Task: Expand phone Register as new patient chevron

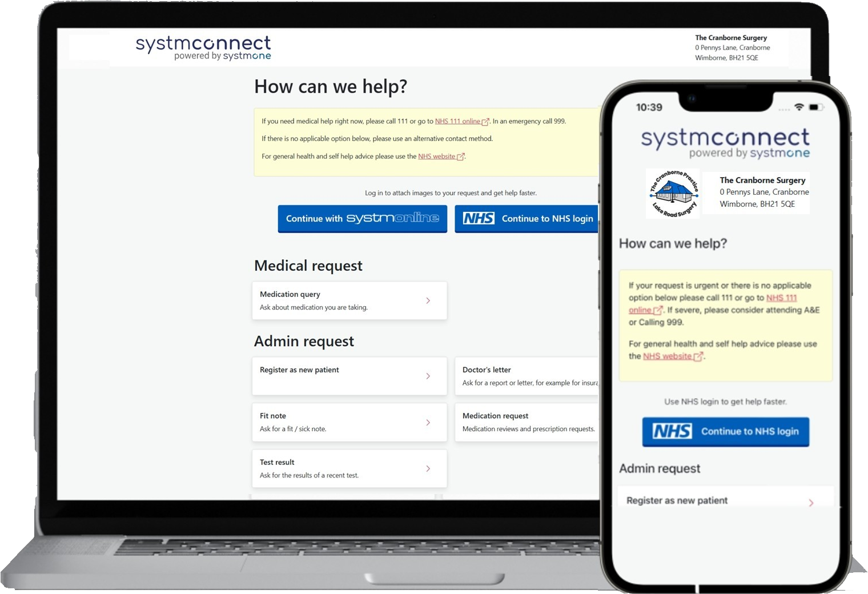Action: [811, 503]
